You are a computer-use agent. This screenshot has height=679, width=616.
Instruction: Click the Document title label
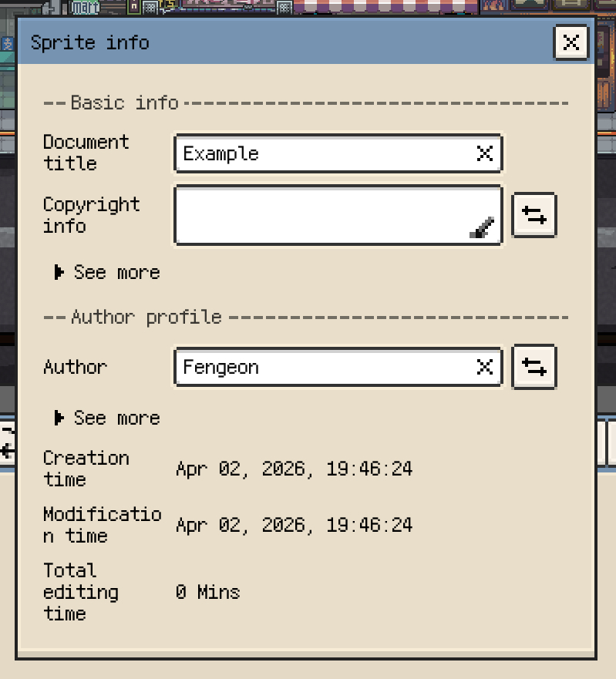[86, 153]
